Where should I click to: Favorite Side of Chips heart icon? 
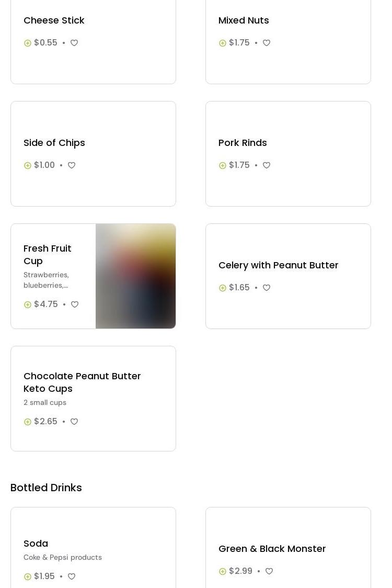pos(72,165)
